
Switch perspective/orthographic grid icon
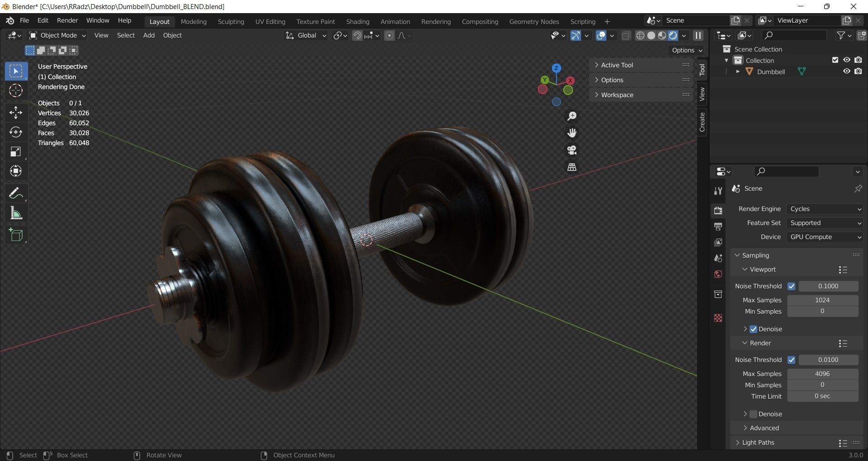click(572, 167)
